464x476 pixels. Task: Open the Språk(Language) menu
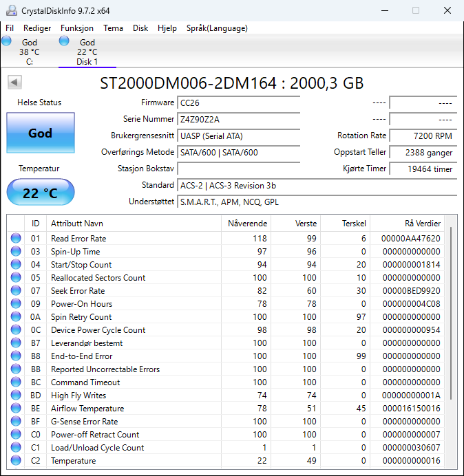coord(217,28)
